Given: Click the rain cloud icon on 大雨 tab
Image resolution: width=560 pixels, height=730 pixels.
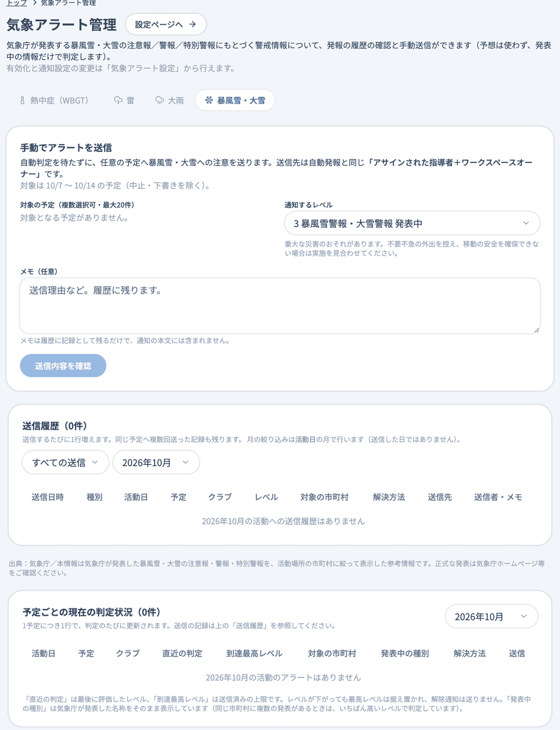Looking at the screenshot, I should 160,100.
